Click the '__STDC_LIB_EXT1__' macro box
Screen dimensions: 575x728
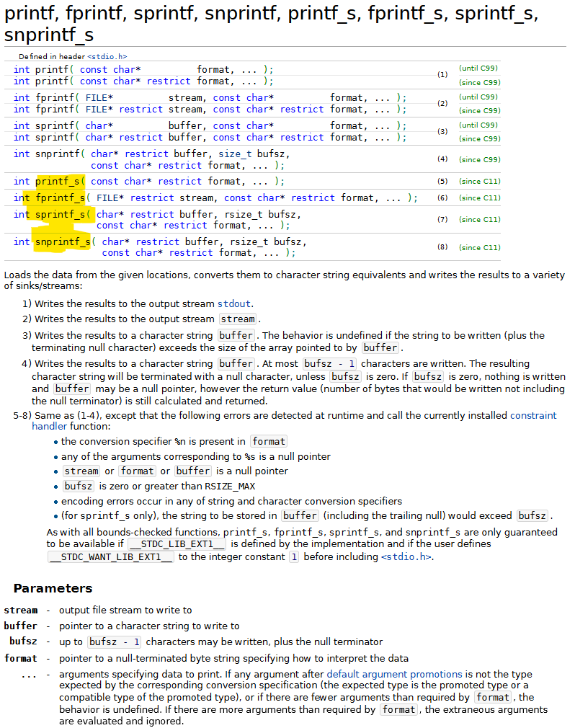[177, 543]
